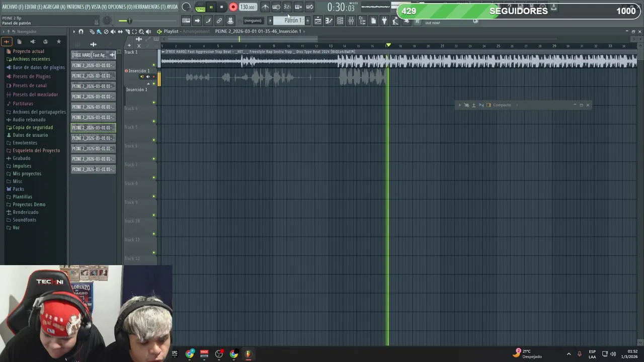Select the [FREE HARD] Fast Ag clip item
This screenshot has width=644, height=362.
pos(93,55)
